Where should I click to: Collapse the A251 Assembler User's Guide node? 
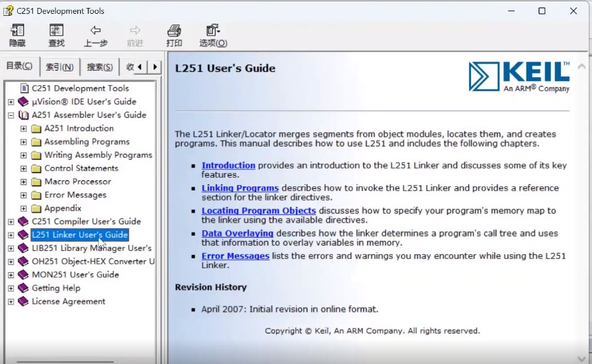(x=11, y=115)
